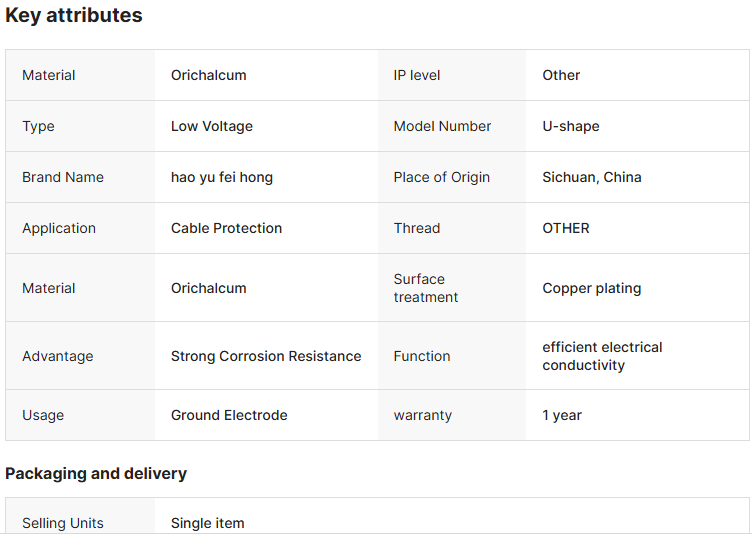The width and height of the screenshot is (752, 534).
Task: Click the Packaging and delivery heading
Action: (96, 473)
